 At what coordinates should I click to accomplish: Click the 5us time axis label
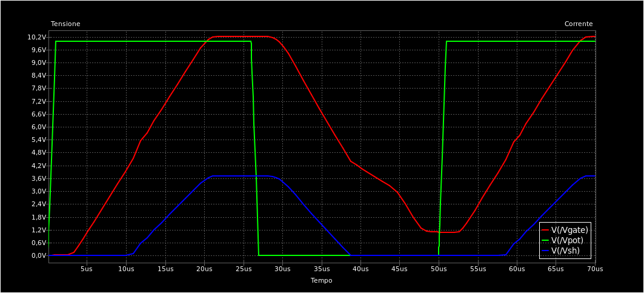pyautogui.click(x=87, y=269)
